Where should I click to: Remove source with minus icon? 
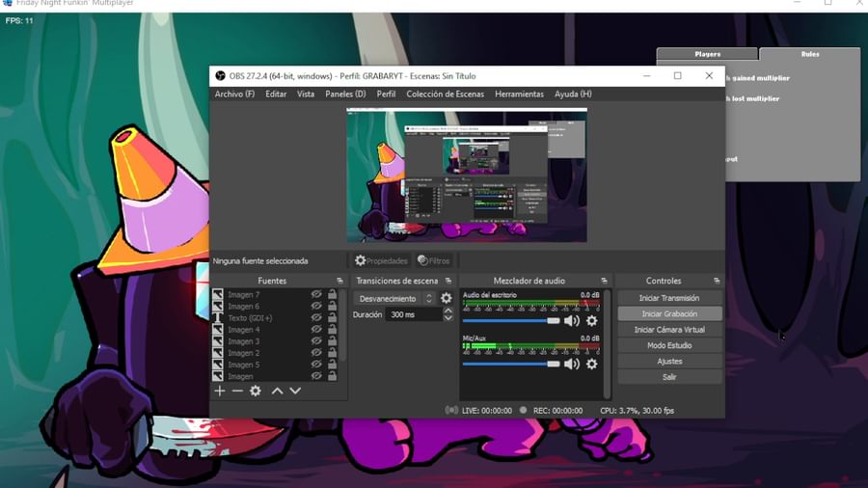pyautogui.click(x=237, y=392)
